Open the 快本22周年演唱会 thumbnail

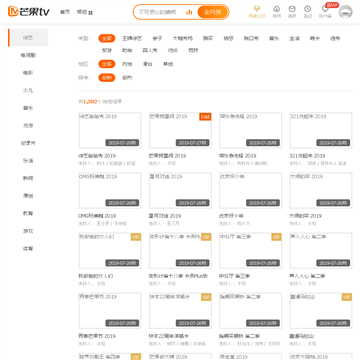pos(180,311)
